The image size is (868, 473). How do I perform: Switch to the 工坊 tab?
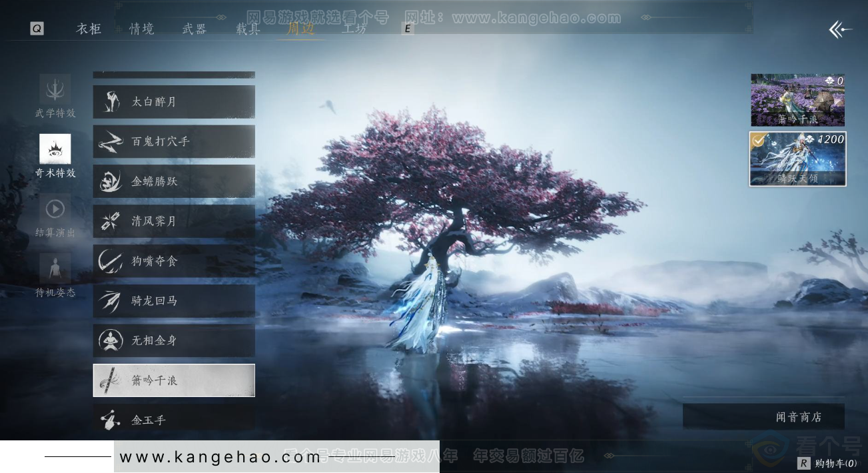[354, 29]
